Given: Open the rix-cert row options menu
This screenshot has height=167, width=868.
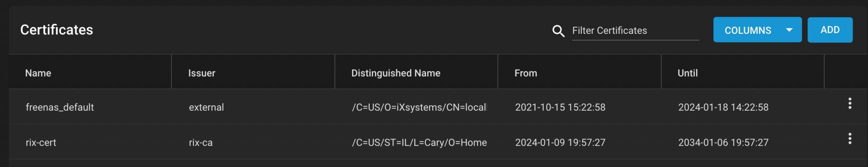Looking at the screenshot, I should [850, 139].
